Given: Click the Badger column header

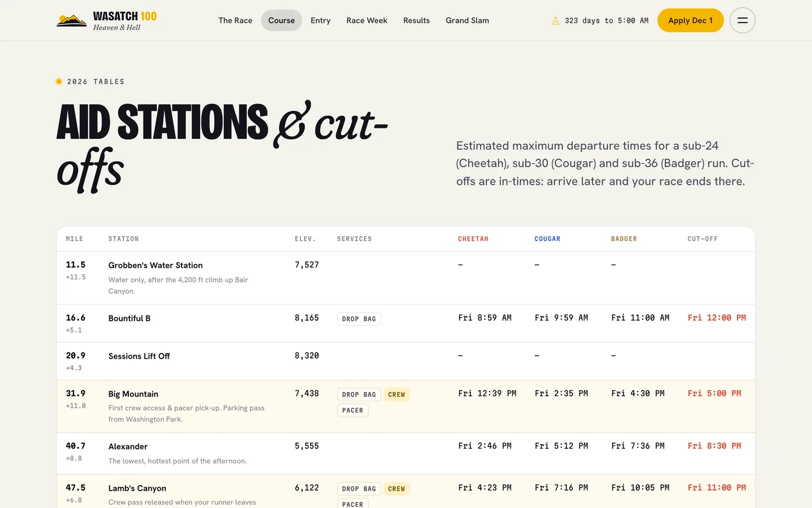Looking at the screenshot, I should coord(624,239).
